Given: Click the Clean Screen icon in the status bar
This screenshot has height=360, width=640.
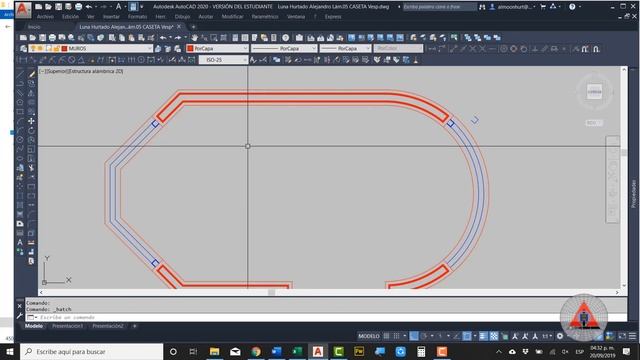Looking at the screenshot, I should click(622, 336).
